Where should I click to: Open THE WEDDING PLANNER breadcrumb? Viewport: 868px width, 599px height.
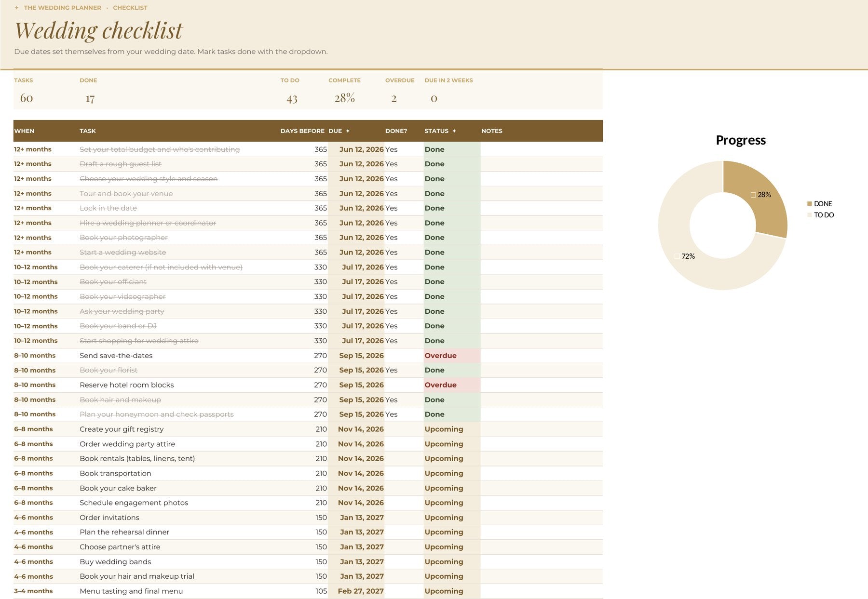[x=63, y=8]
